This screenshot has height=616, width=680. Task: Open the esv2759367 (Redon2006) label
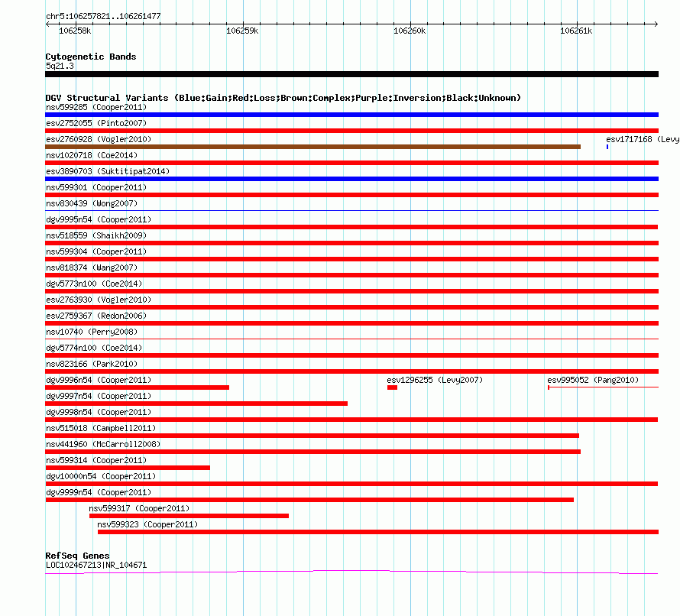[x=96, y=316]
